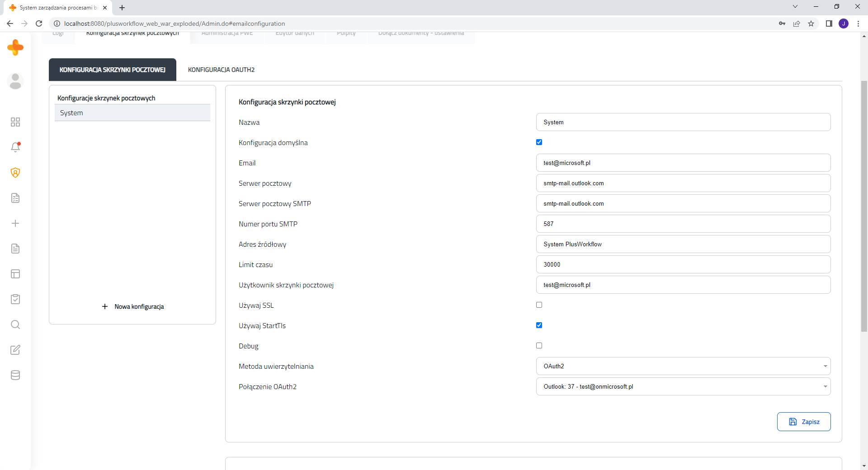
Task: Click the browser back arrow
Action: tap(10, 23)
